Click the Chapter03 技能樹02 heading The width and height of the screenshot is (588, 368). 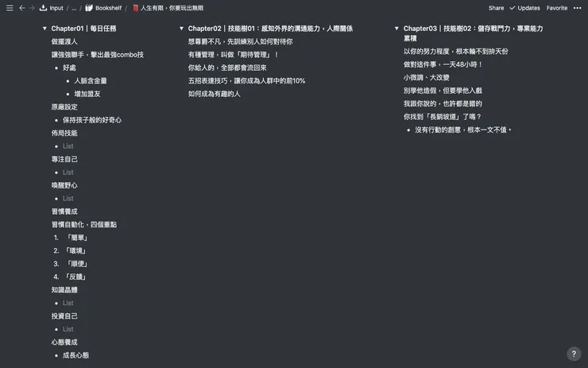click(474, 33)
